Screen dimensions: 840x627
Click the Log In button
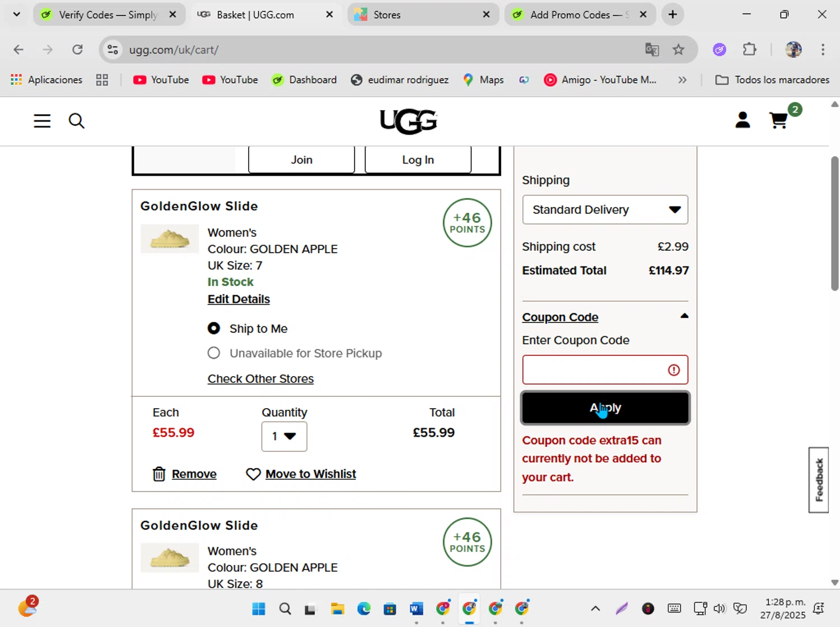click(418, 160)
